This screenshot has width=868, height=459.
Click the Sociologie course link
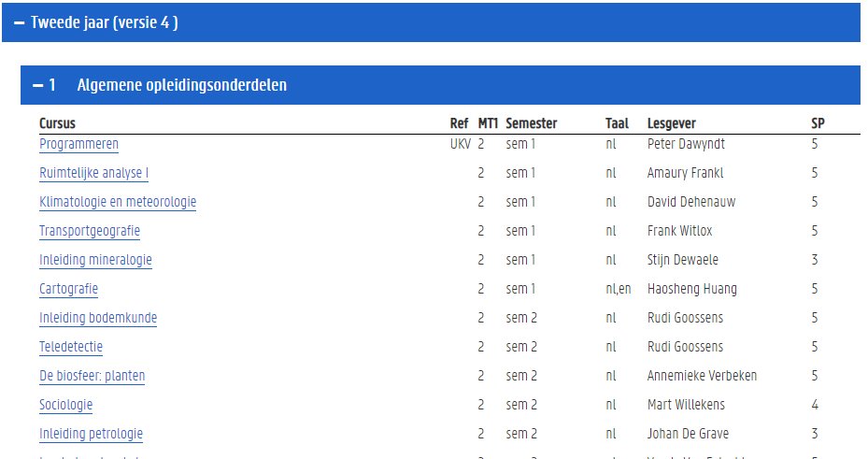point(65,406)
